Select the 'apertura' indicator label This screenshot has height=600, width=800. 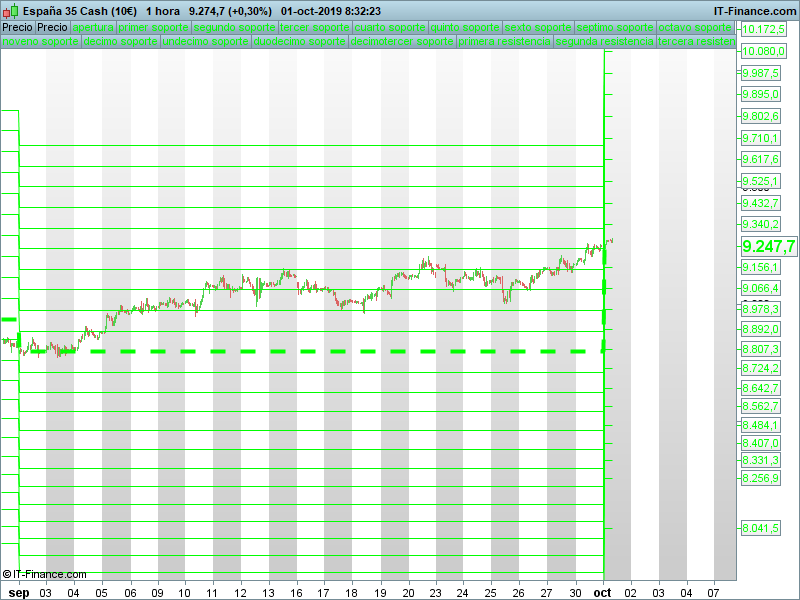point(93,28)
